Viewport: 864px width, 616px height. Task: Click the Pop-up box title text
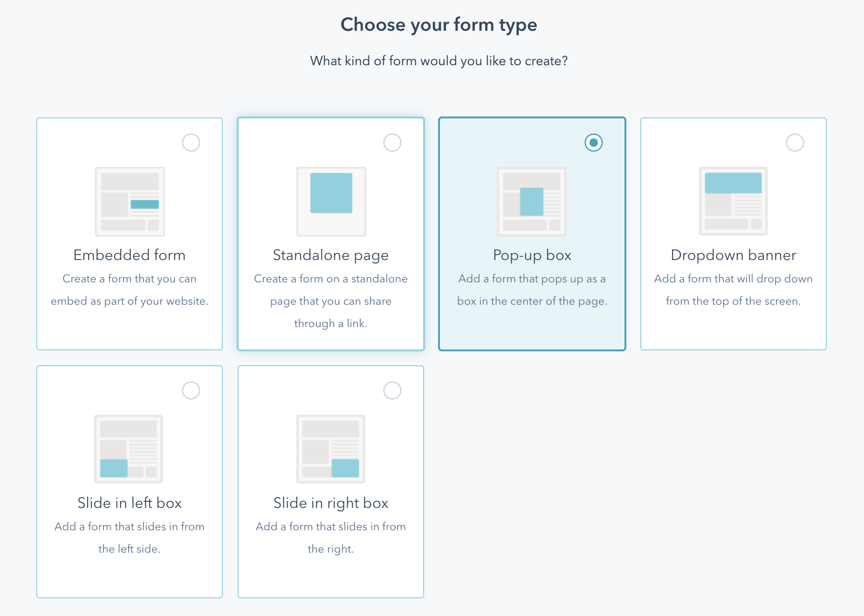point(532,255)
